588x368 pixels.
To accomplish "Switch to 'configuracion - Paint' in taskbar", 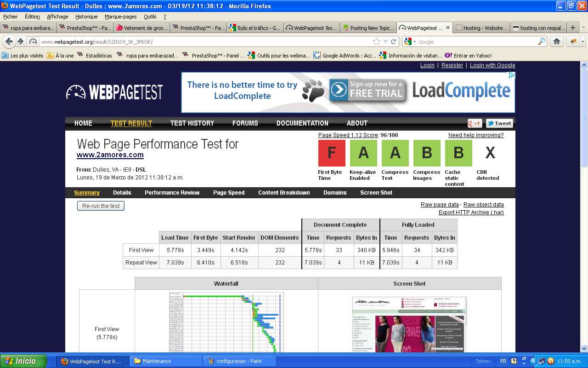I will [239, 361].
